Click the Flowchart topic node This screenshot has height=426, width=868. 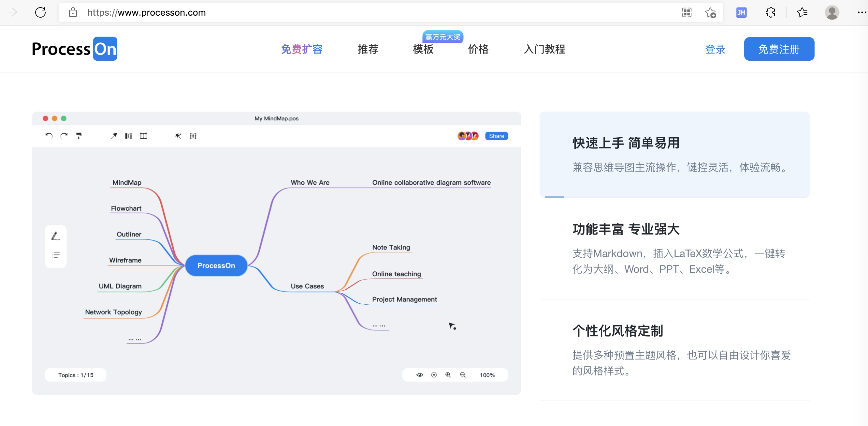click(126, 208)
